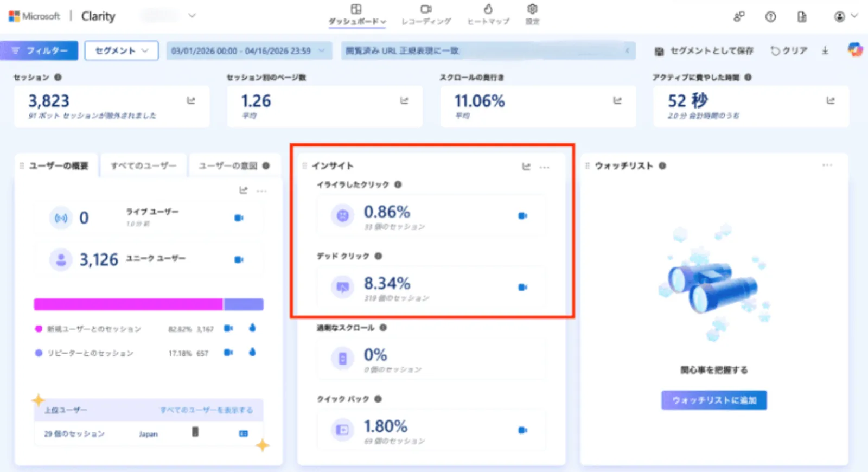The image size is (868, 472).
Task: View recordings for リピーターとのセッション
Action: [x=228, y=353]
